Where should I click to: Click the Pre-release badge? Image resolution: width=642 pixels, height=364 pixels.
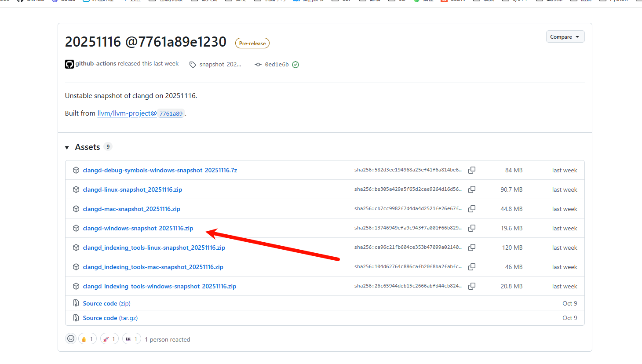(x=252, y=44)
